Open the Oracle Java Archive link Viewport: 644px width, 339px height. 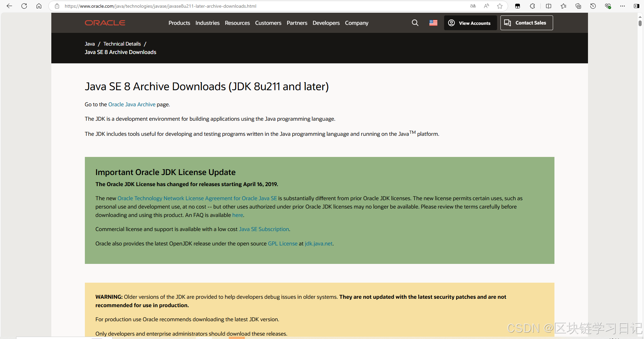tap(132, 104)
